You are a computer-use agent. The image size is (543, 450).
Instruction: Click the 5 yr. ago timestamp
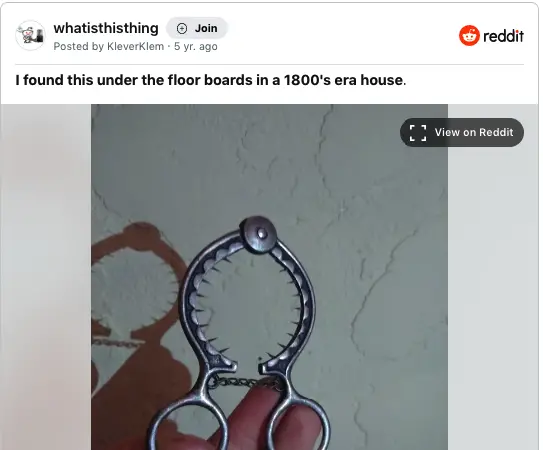pos(196,46)
